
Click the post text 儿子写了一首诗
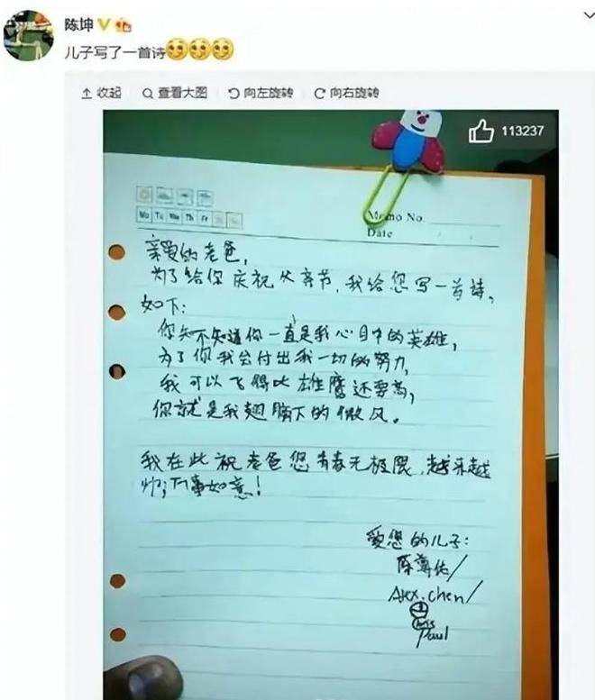pos(114,52)
